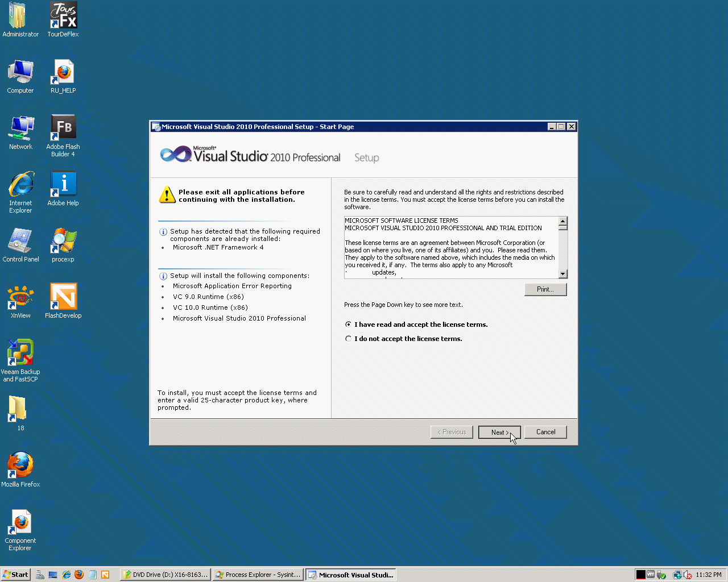Click the license text scroll-up arrow
The image size is (728, 582).
[x=563, y=221]
